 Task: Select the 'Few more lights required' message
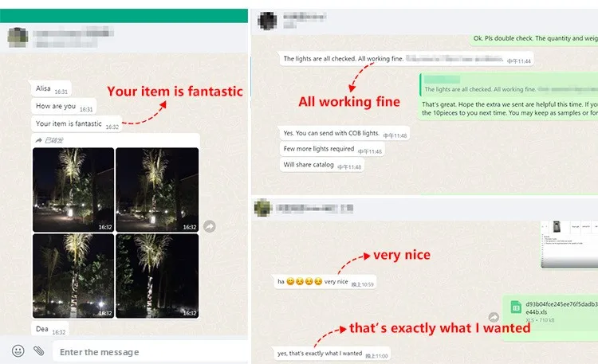pos(332,149)
